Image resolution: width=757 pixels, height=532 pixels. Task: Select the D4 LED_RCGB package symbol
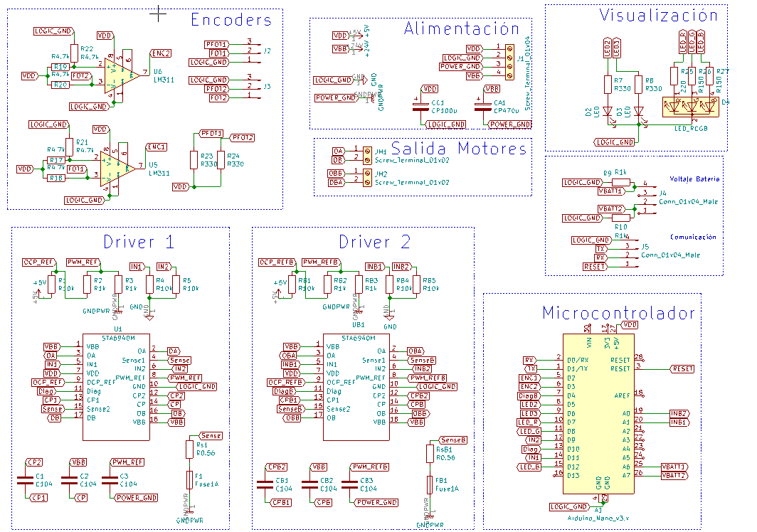(691, 107)
